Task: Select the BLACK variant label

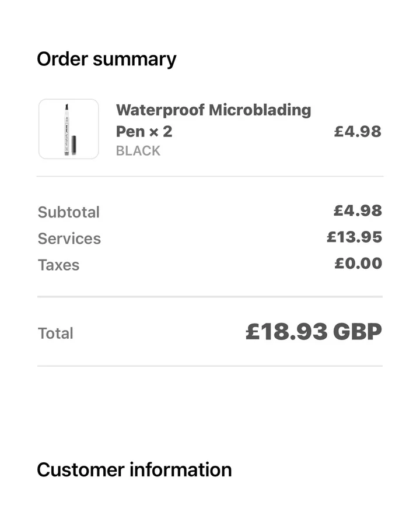Action: click(138, 151)
